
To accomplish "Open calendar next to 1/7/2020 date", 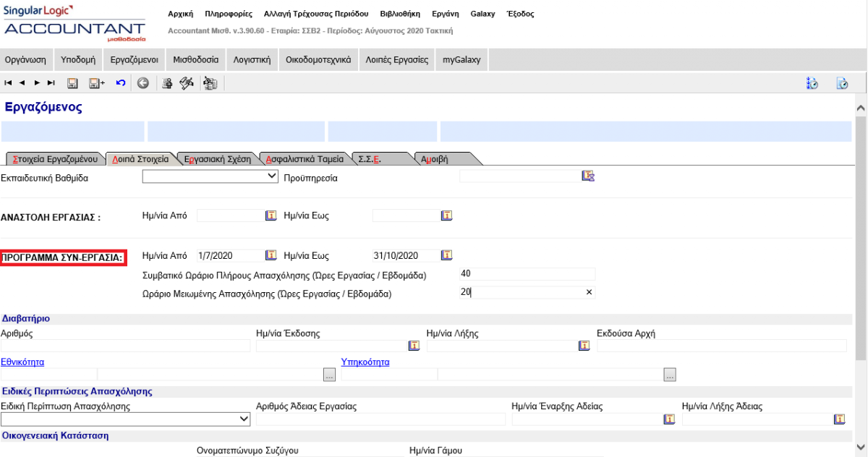I will [x=271, y=255].
